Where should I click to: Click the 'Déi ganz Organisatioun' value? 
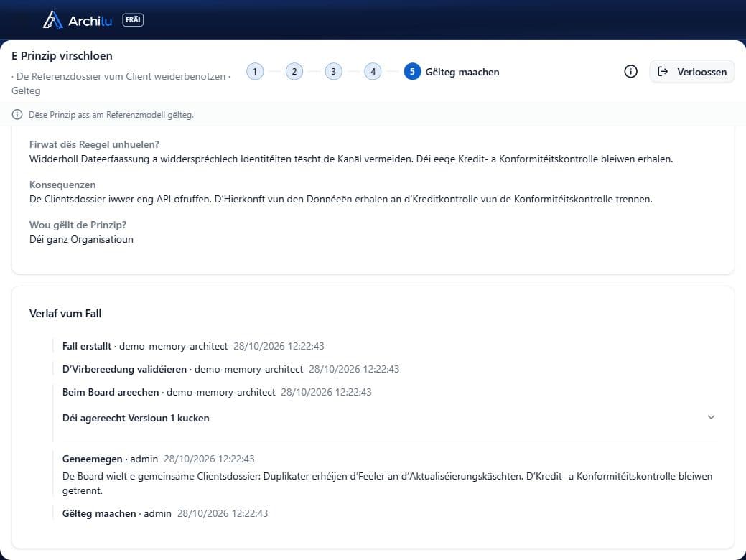81,239
